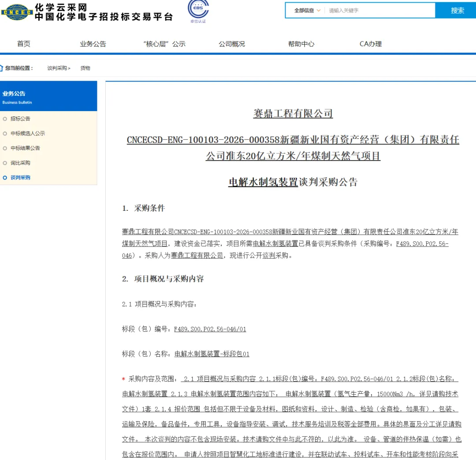This screenshot has width=476, height=460.
Task: Select the 谈判采购 radio bullet
Action: pyautogui.click(x=5, y=178)
